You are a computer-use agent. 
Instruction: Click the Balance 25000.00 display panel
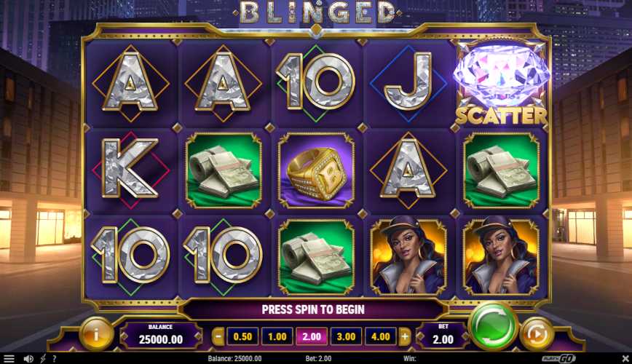(x=160, y=335)
